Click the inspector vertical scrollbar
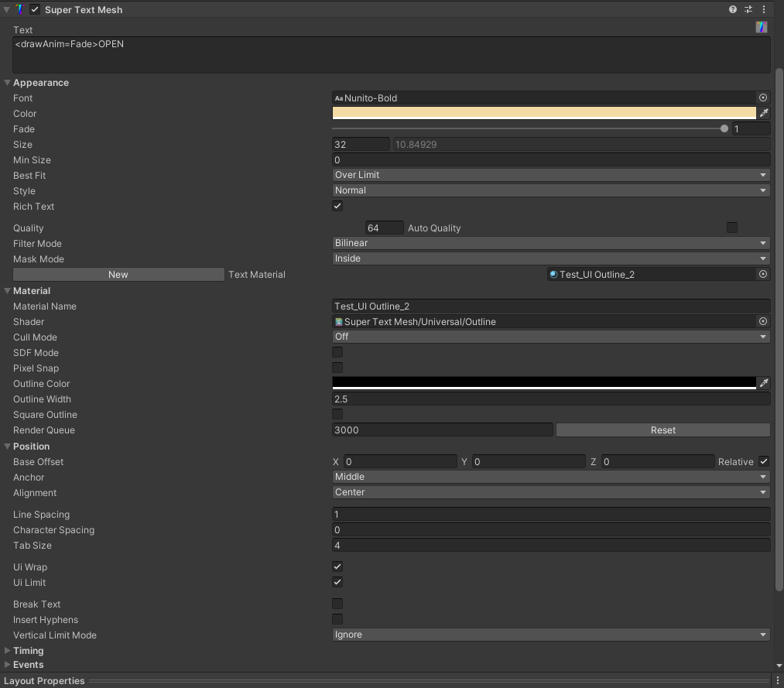The image size is (784, 688). click(x=779, y=330)
